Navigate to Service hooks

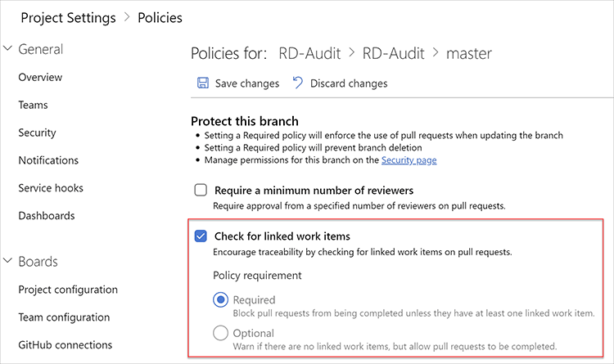pyautogui.click(x=51, y=188)
